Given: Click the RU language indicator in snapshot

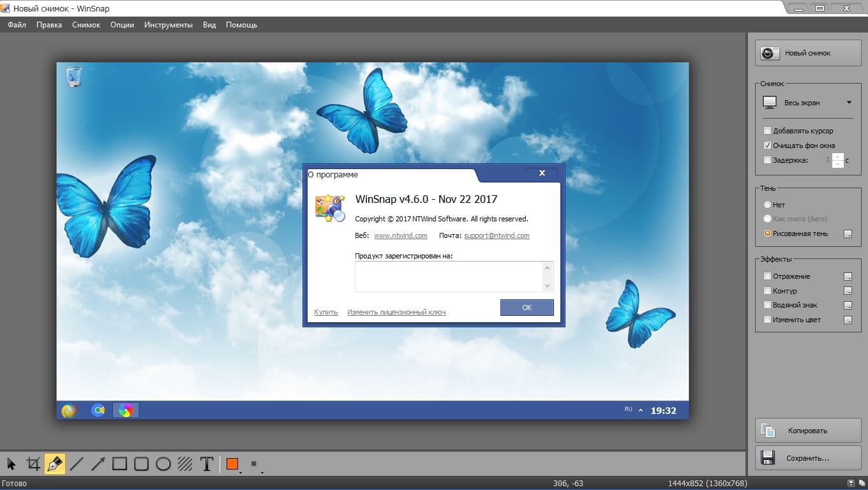Looking at the screenshot, I should 629,409.
